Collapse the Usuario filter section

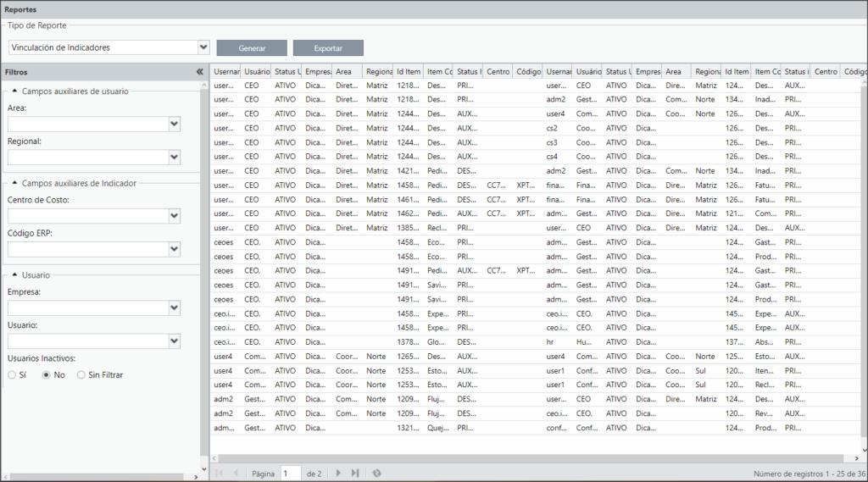[14, 274]
